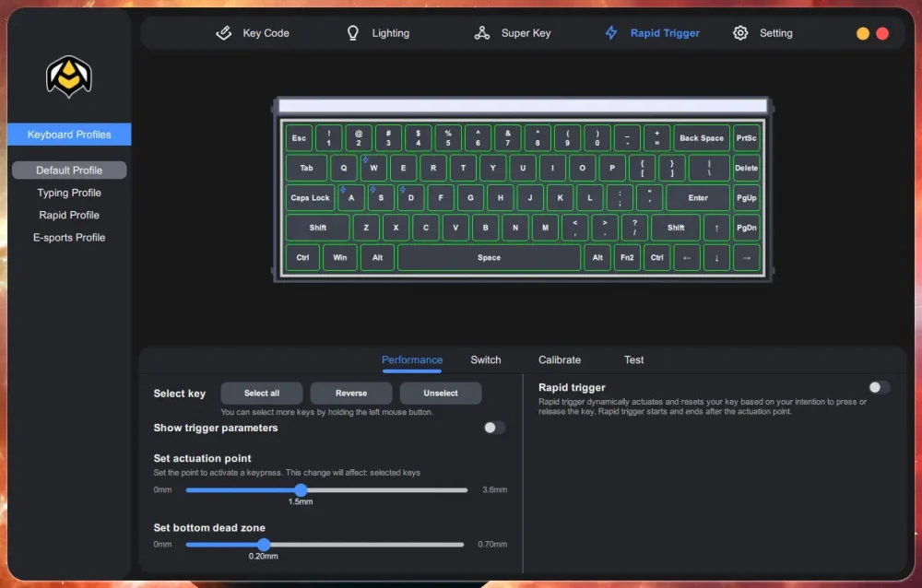Switch to the Test sub-tab

[634, 359]
